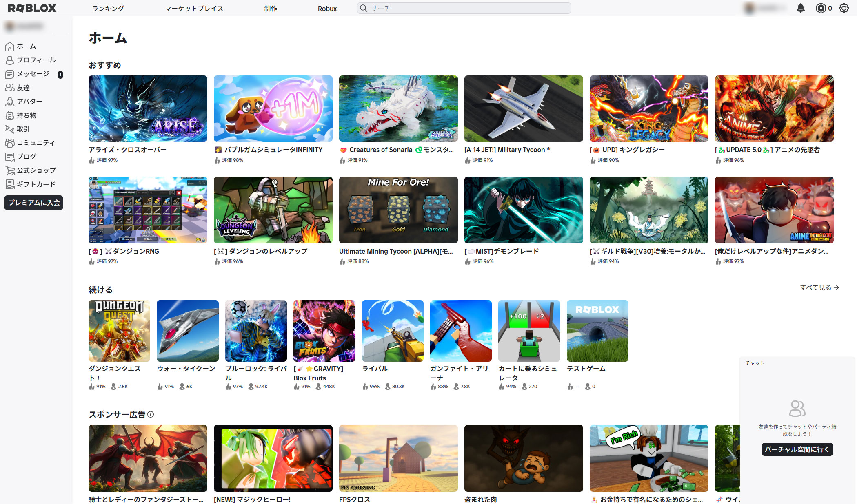Select the 制作 menu item
Image resolution: width=857 pixels, height=504 pixels.
[x=270, y=9]
